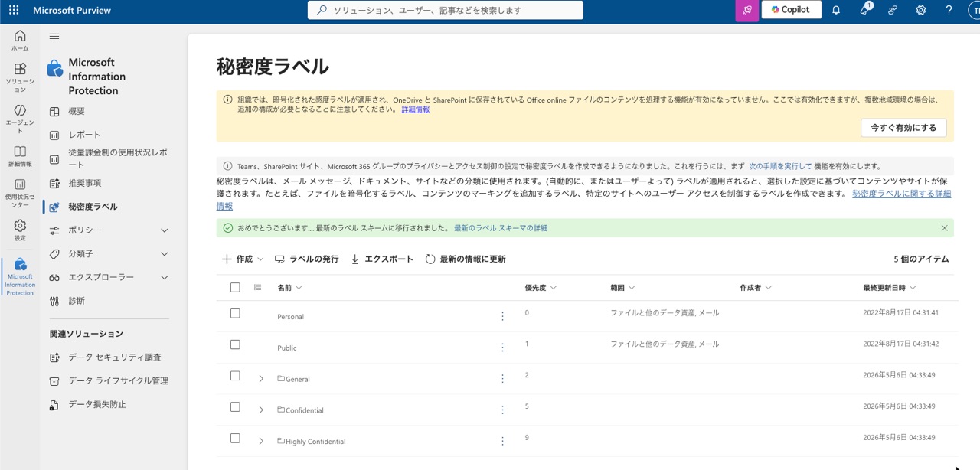Check the Highly Confidential label row
980x470 pixels.
click(x=235, y=439)
